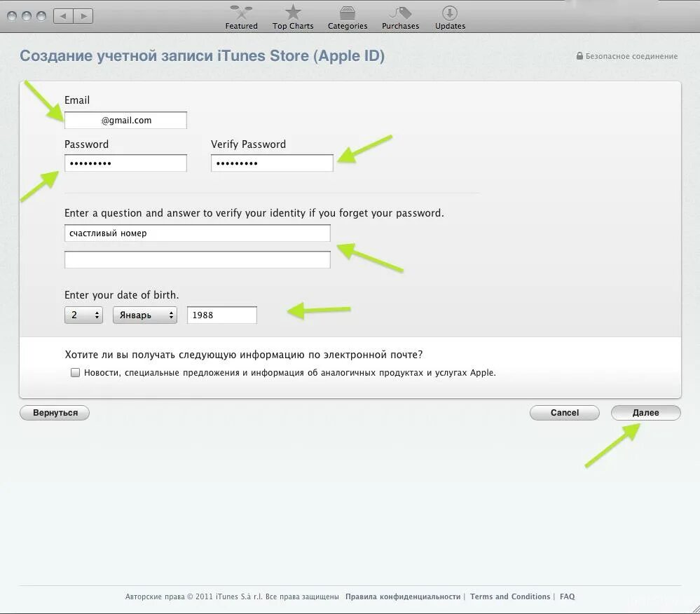Open the Categories section

[x=348, y=18]
